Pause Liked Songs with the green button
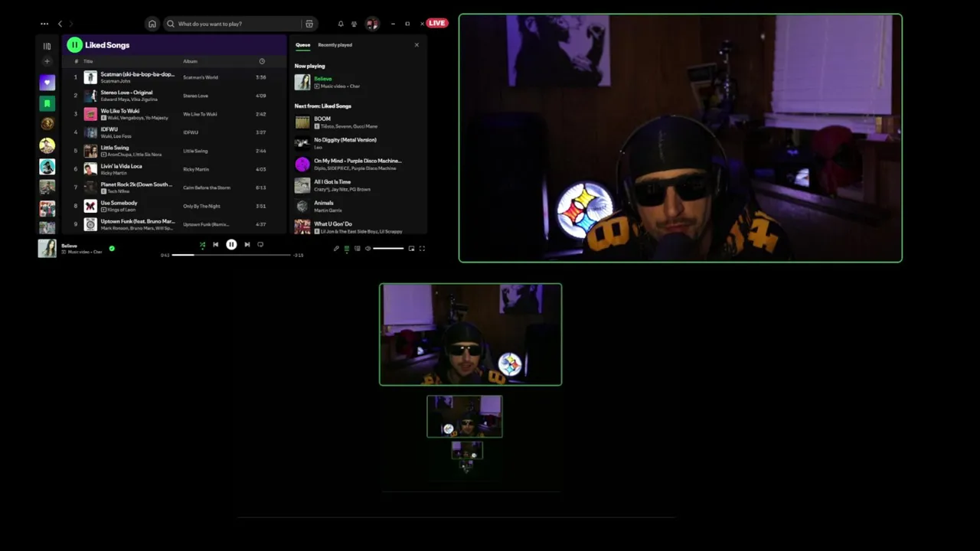980x551 pixels. [x=74, y=45]
